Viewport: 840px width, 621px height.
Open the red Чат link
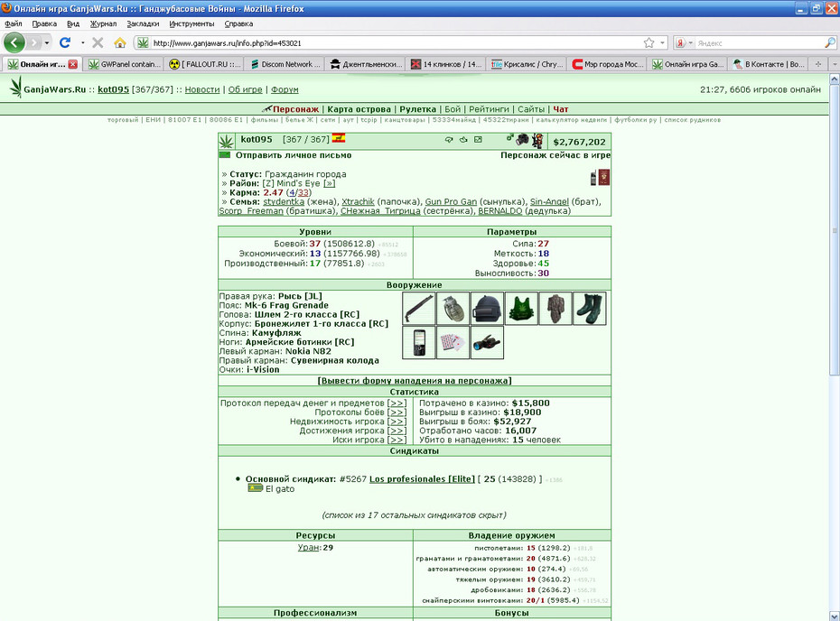coord(560,109)
